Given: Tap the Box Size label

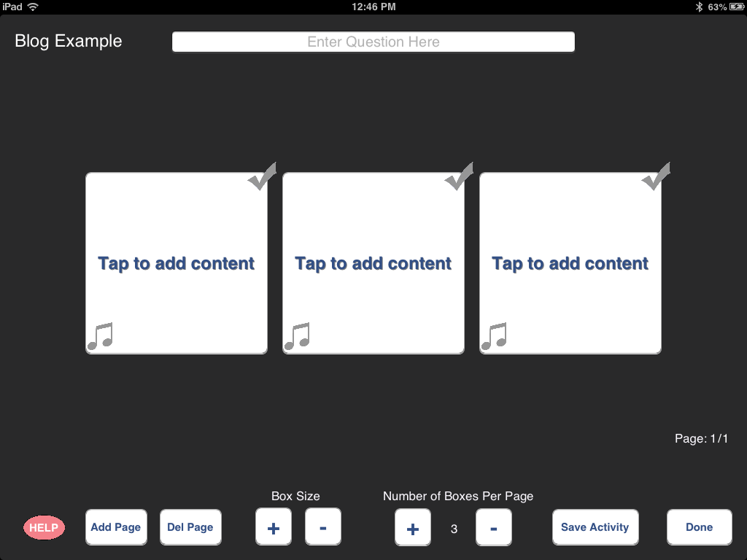Looking at the screenshot, I should pyautogui.click(x=295, y=496).
